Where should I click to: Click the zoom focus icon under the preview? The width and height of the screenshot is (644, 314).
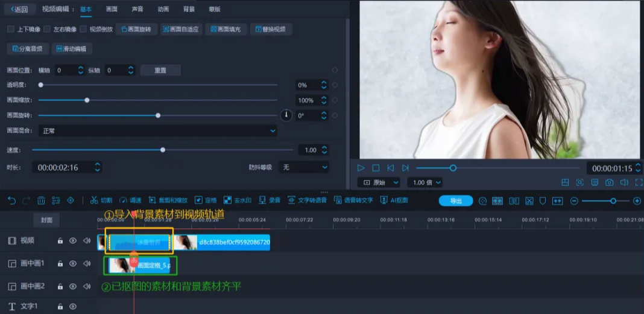[x=579, y=182]
